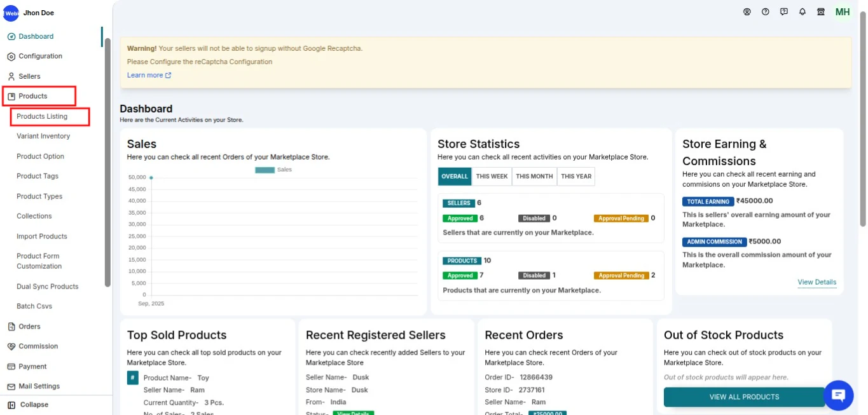Viewport: 868px width, 415px height.
Task: Expand the Configuration menu in sidebar
Action: (x=40, y=56)
